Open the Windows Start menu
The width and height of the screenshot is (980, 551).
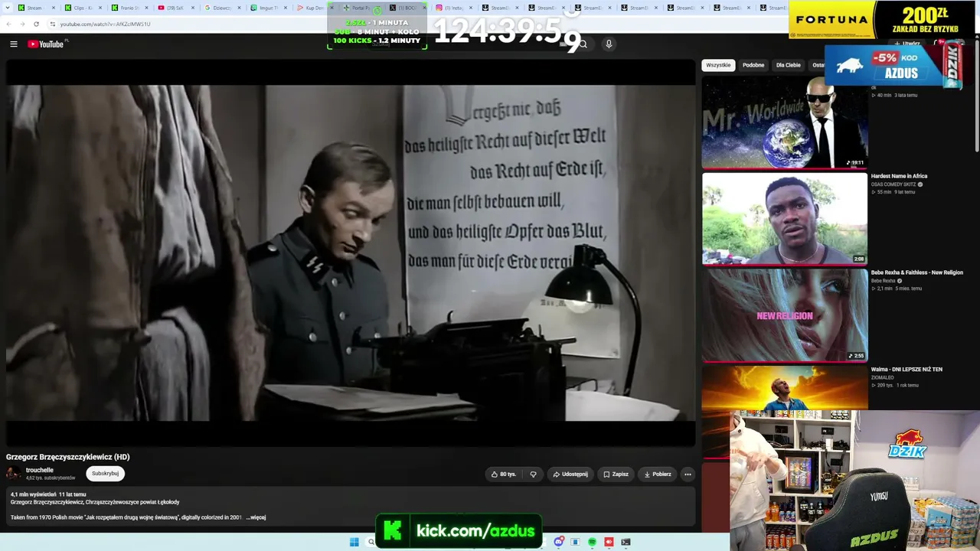(354, 542)
